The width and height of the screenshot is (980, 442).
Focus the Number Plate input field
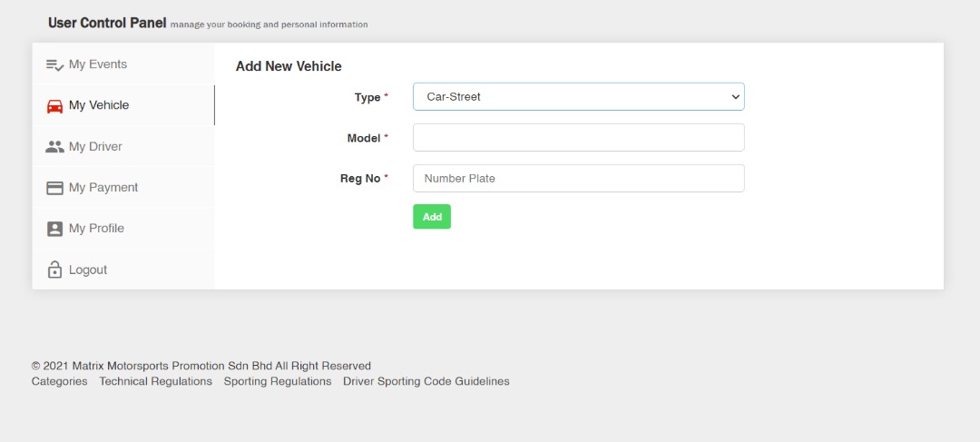click(x=579, y=178)
